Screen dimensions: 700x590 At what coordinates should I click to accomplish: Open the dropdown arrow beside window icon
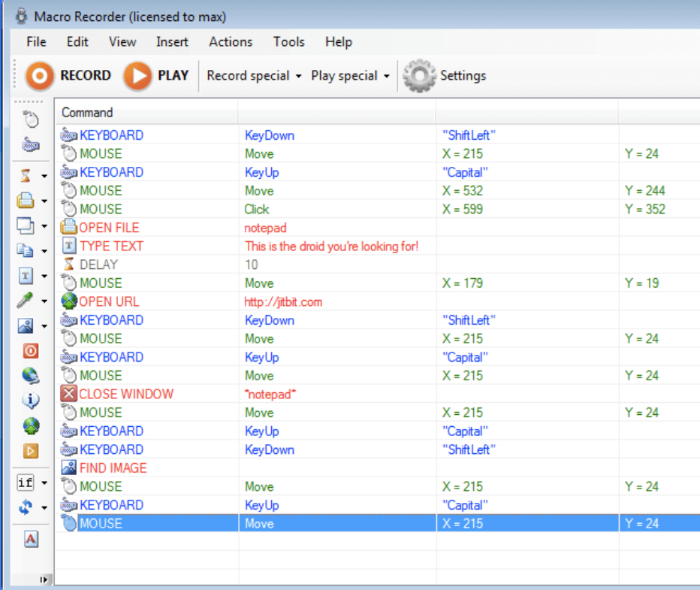coord(44,226)
